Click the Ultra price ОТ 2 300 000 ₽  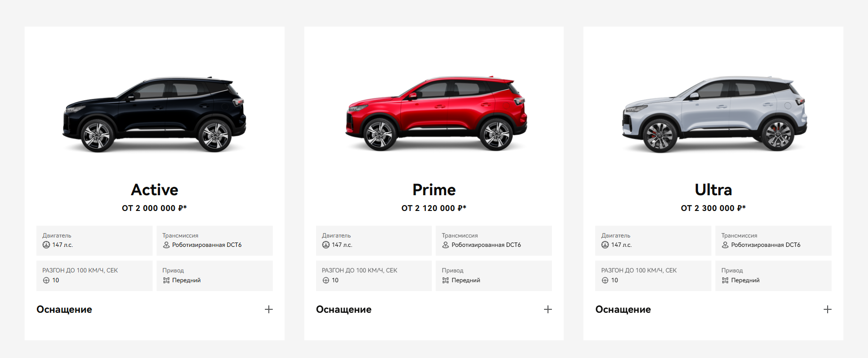[x=713, y=208]
